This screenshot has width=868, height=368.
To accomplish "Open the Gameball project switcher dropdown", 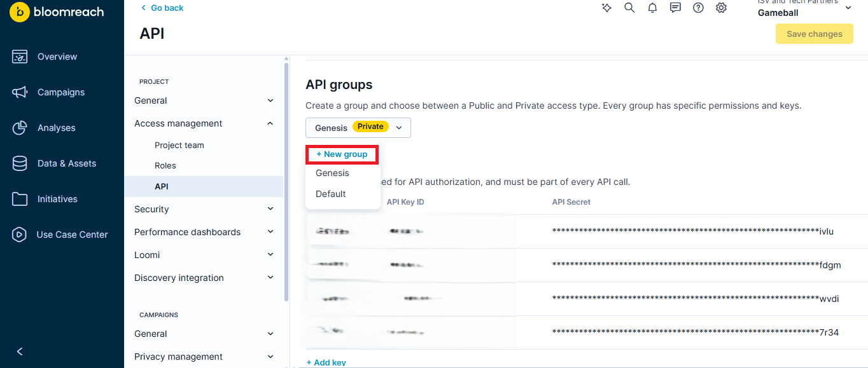I will tap(805, 8).
